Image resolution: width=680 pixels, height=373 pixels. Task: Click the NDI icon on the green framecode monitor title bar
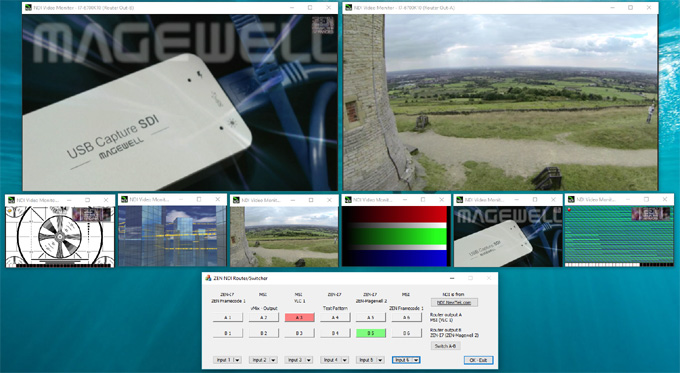[x=571, y=200]
